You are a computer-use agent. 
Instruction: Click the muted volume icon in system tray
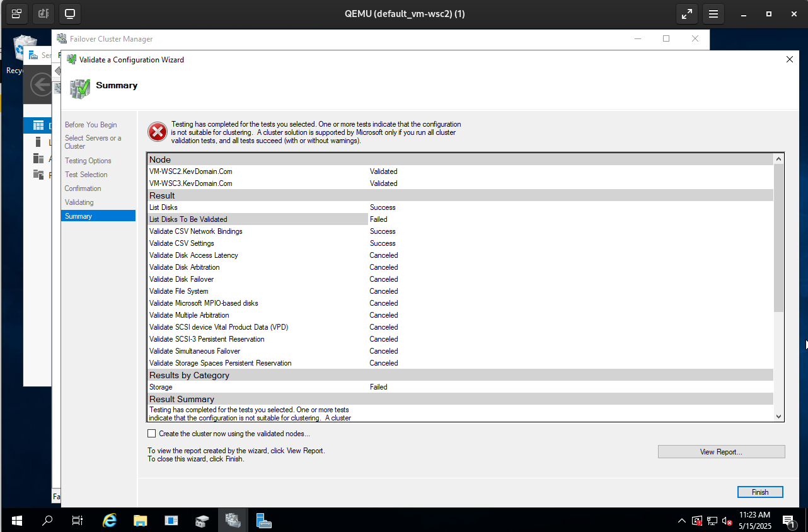click(727, 521)
